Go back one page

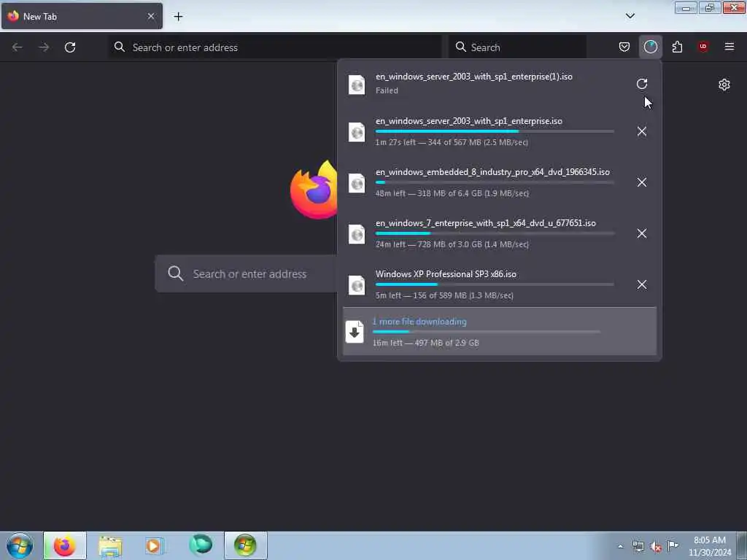pos(18,47)
